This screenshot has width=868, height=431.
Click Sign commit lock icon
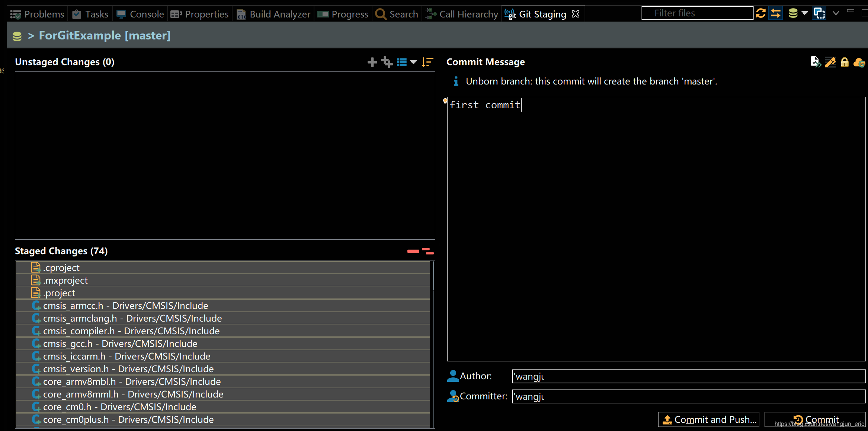pyautogui.click(x=845, y=62)
